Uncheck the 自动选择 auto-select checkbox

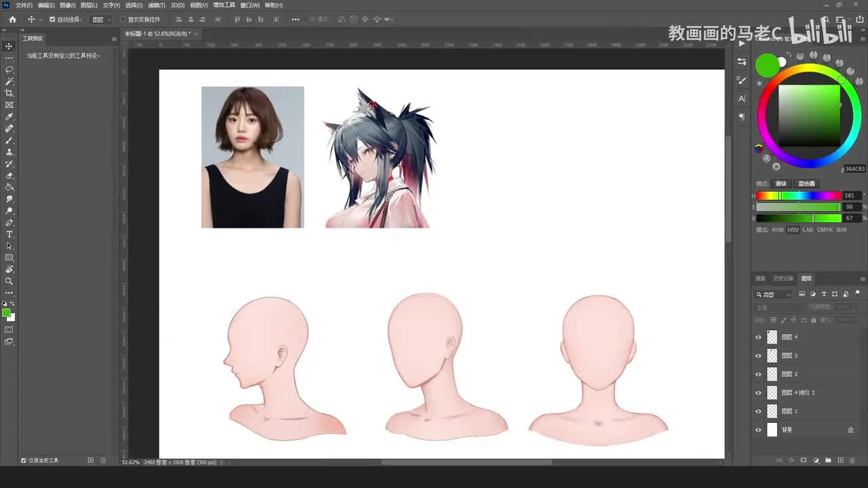coord(52,20)
